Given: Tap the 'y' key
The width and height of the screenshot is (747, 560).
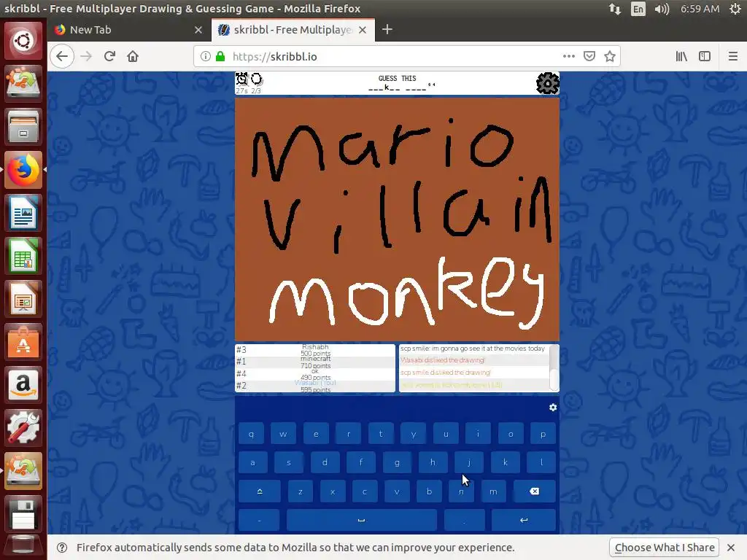Looking at the screenshot, I should pyautogui.click(x=413, y=434).
